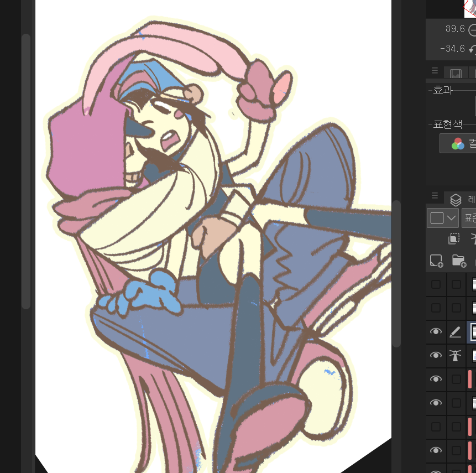The image size is (476, 473).
Task: Click the RGB color circles icon under 표현색
Action: 458,143
